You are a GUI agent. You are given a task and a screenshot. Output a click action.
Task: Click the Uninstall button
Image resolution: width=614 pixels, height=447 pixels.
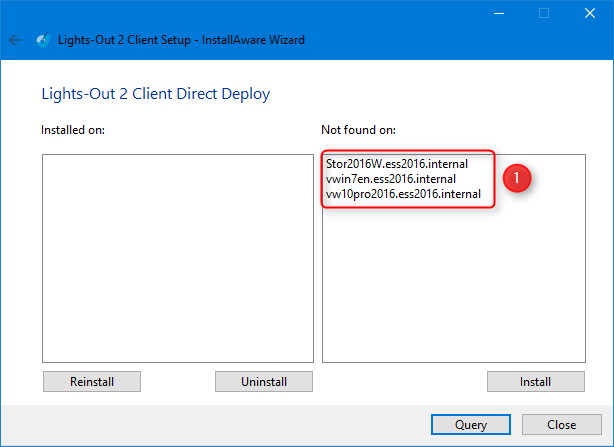click(x=264, y=382)
